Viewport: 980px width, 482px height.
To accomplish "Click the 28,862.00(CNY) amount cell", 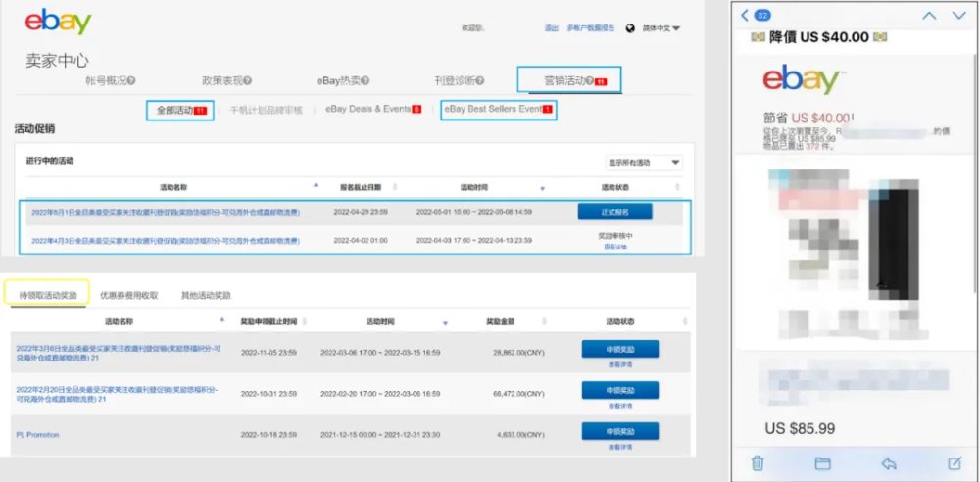I will [516, 353].
